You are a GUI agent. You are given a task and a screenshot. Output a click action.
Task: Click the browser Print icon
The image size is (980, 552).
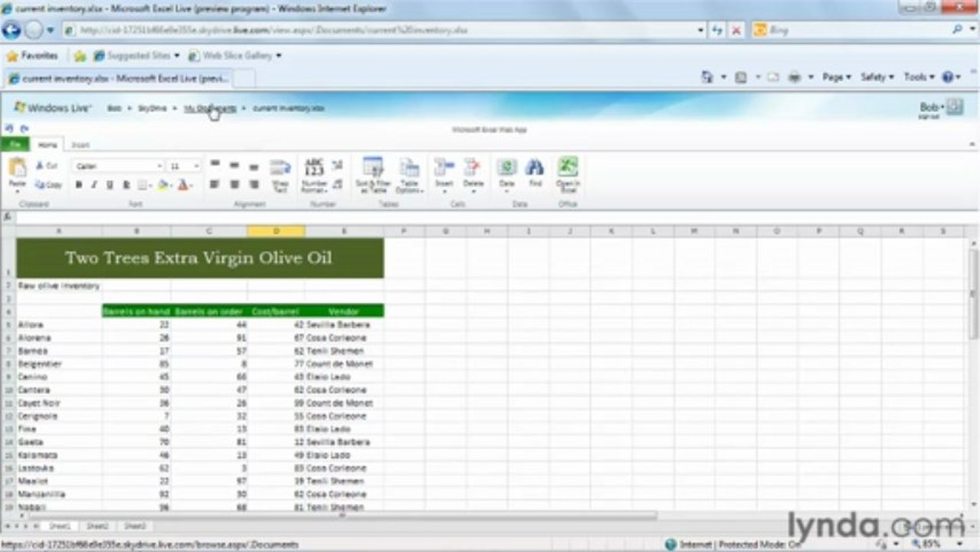[795, 77]
